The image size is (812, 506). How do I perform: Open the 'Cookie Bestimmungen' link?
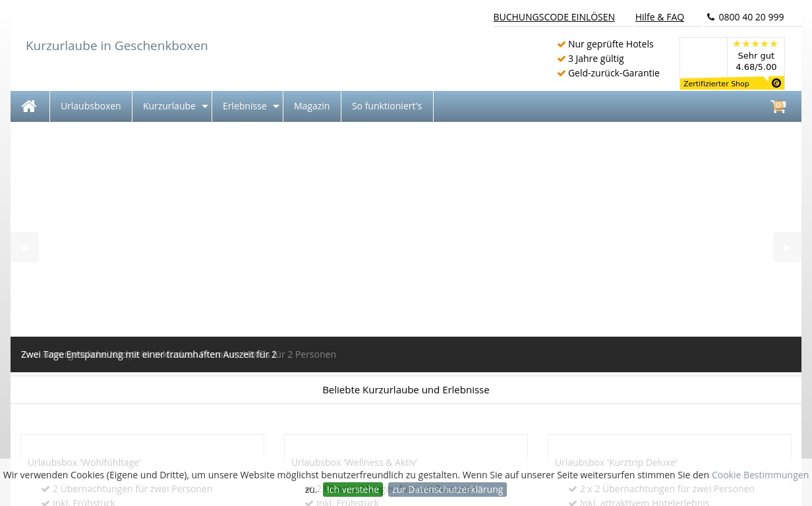point(760,475)
